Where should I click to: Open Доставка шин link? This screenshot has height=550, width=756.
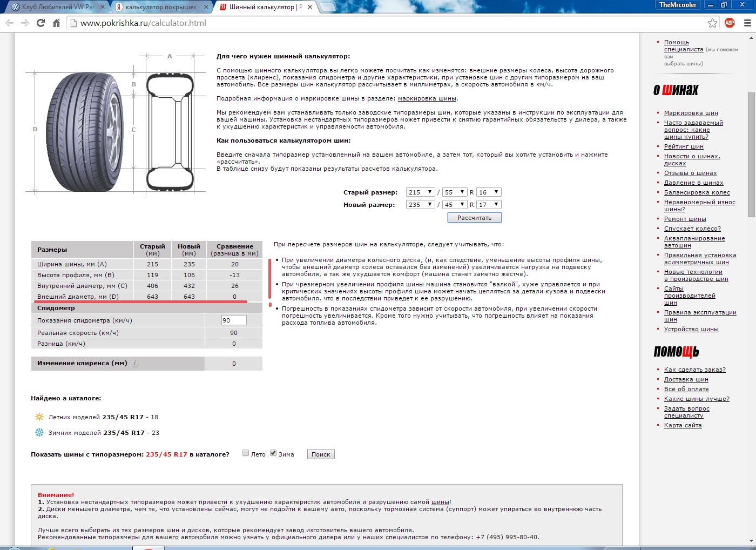click(x=686, y=379)
